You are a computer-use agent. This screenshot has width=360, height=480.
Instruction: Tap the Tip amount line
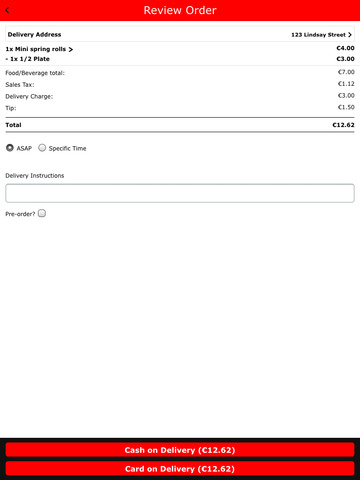pos(180,108)
